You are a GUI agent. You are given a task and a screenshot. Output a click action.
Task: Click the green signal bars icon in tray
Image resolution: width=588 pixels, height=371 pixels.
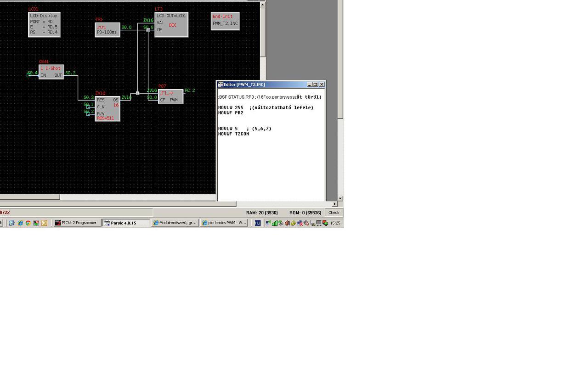tap(274, 223)
